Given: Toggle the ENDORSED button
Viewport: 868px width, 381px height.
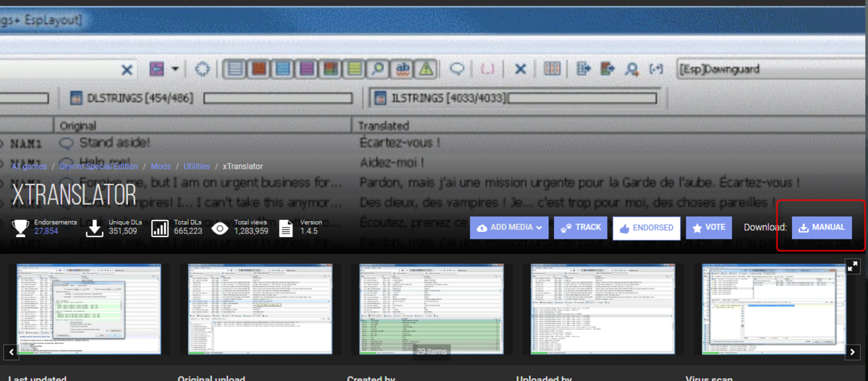Looking at the screenshot, I should coord(647,227).
